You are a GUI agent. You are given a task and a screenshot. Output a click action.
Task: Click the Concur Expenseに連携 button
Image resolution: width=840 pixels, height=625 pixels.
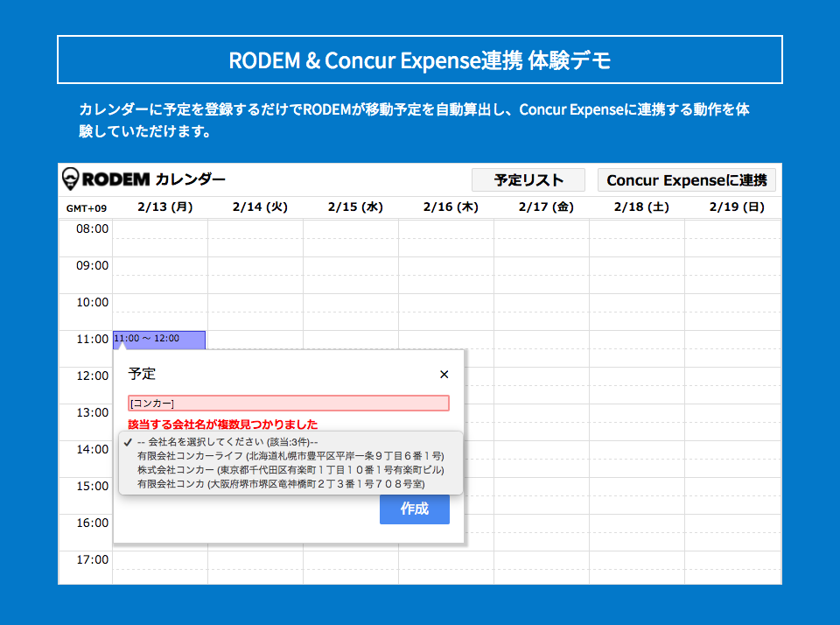[687, 180]
